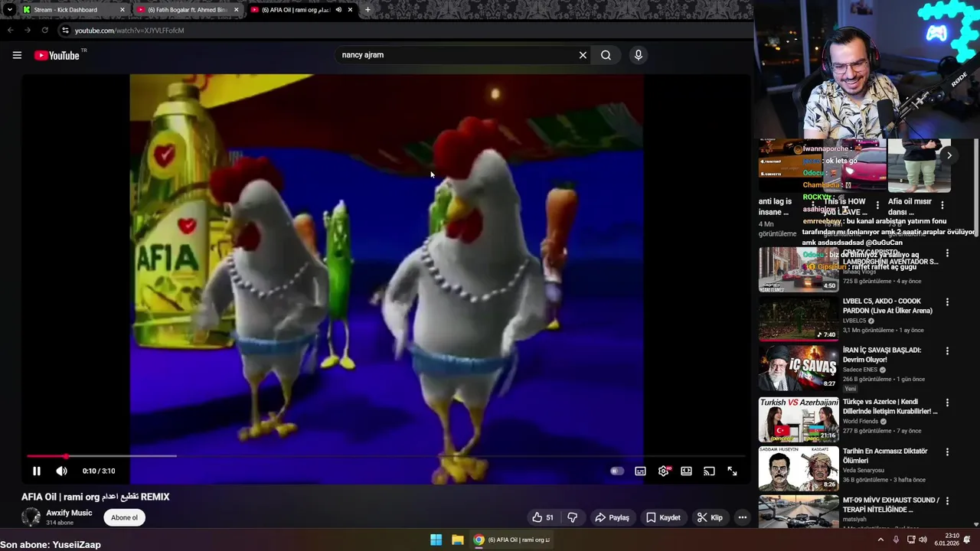Mute the video player volume
Screen dimensions: 980x551
(x=62, y=471)
